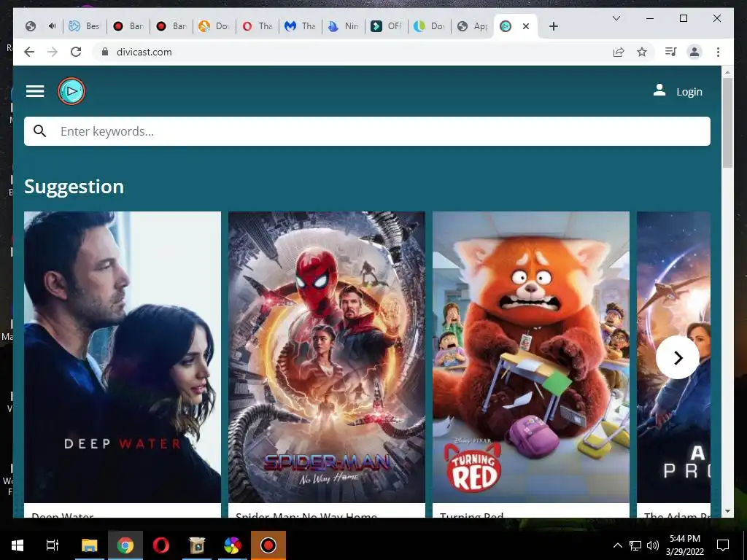Click the padlock site info icon
The height and width of the screenshot is (560, 747).
tap(105, 52)
